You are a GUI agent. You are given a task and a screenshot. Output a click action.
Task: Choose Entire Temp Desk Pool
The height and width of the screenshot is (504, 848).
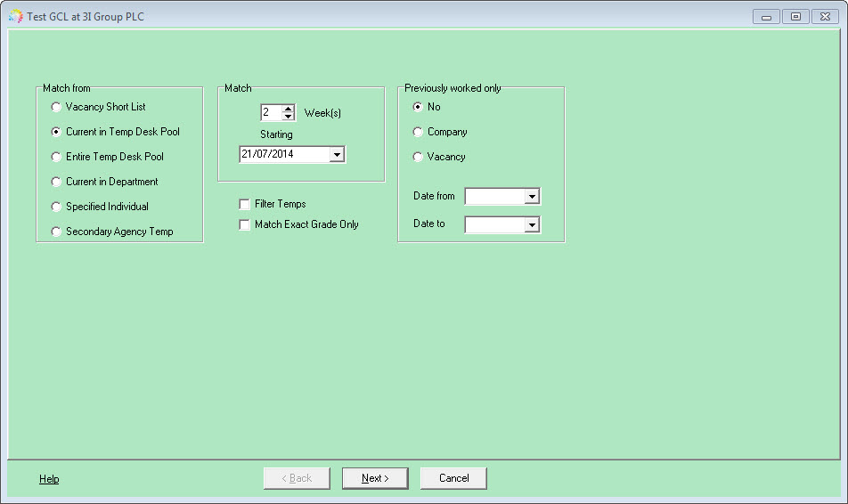pyautogui.click(x=56, y=157)
